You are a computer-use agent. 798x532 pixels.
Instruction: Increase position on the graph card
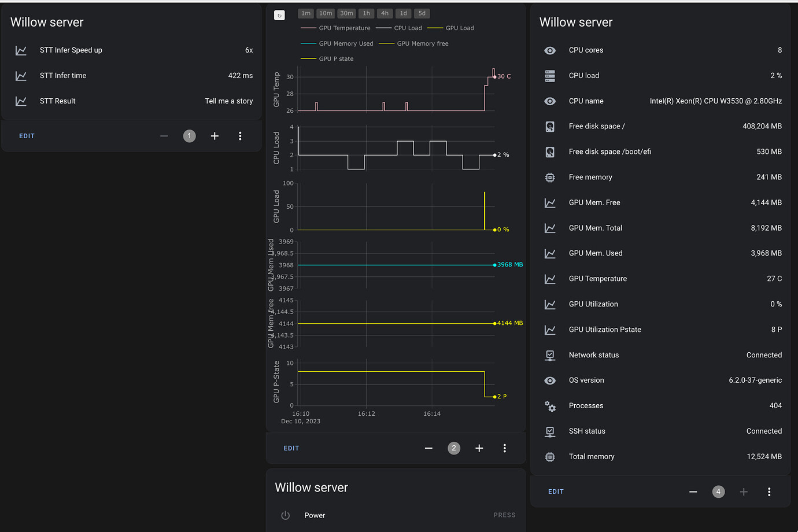point(479,448)
